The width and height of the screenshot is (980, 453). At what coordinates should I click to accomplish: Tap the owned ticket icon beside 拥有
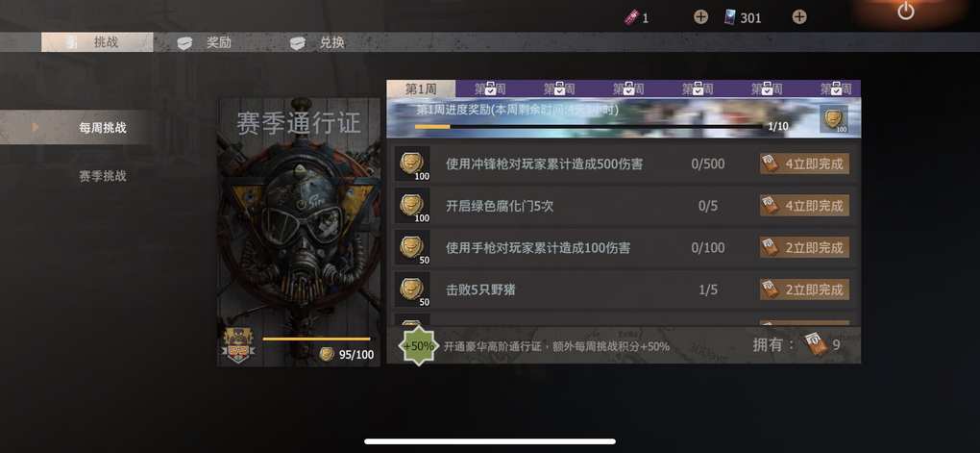[x=816, y=344]
